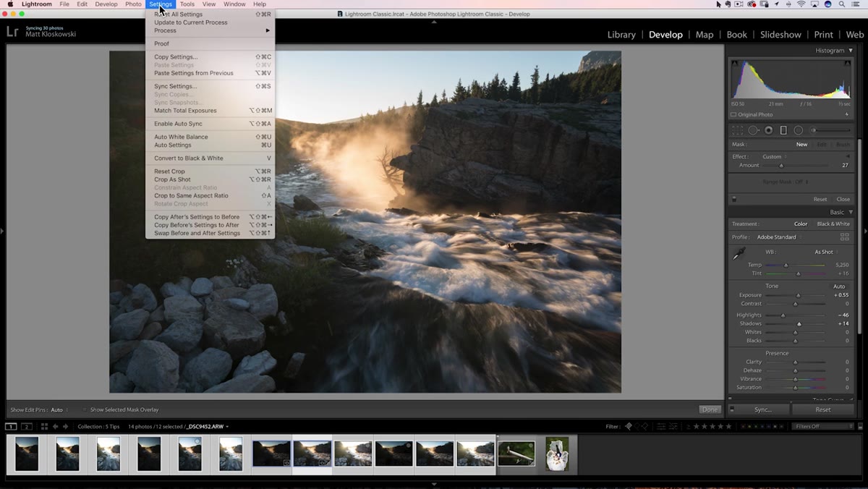Toggle the Original Photo checkbox
Image resolution: width=868 pixels, height=489 pixels.
click(733, 115)
